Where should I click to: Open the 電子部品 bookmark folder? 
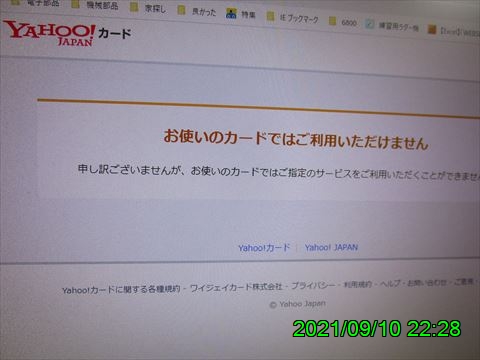coord(35,3)
